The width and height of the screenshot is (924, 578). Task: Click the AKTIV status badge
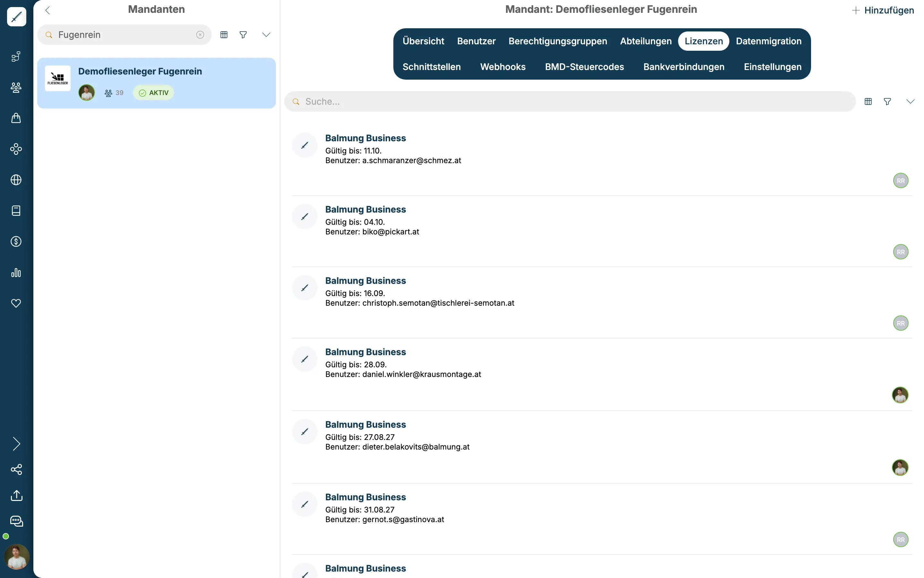click(153, 93)
